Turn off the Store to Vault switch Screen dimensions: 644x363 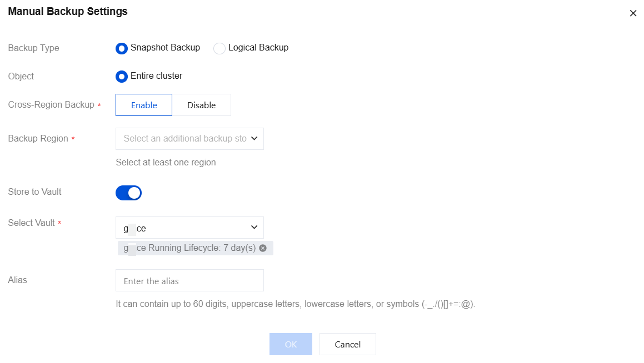point(129,193)
